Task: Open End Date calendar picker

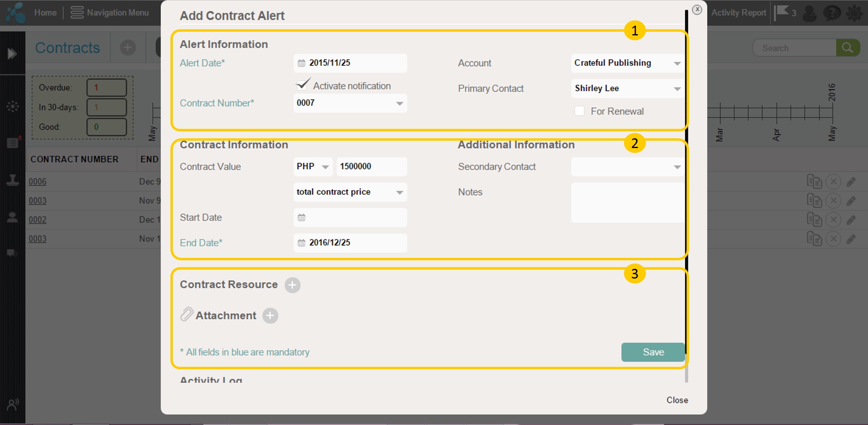Action: point(301,243)
